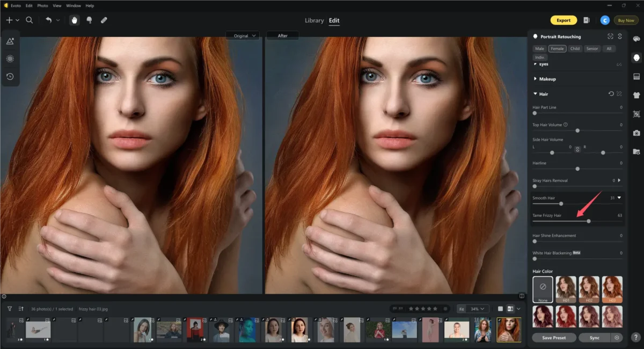Select the All portrait filter
This screenshot has width=644, height=349.
(608, 49)
